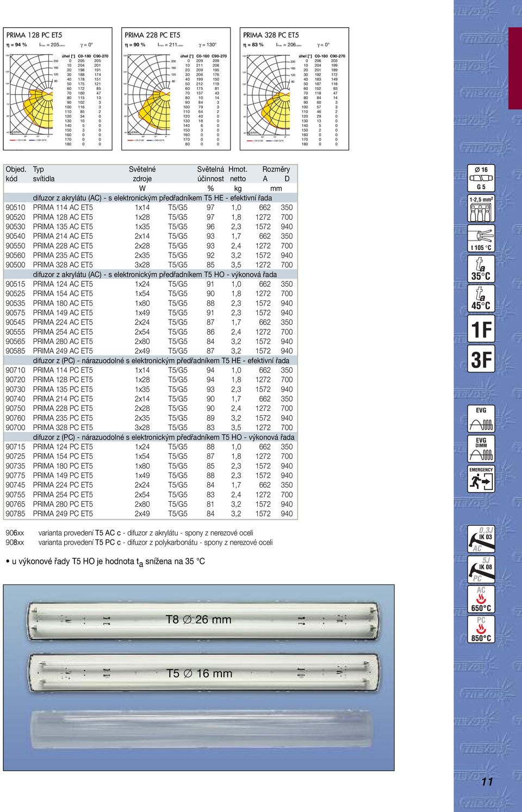Click the 'Hmot. netto' column header

[x=238, y=174]
